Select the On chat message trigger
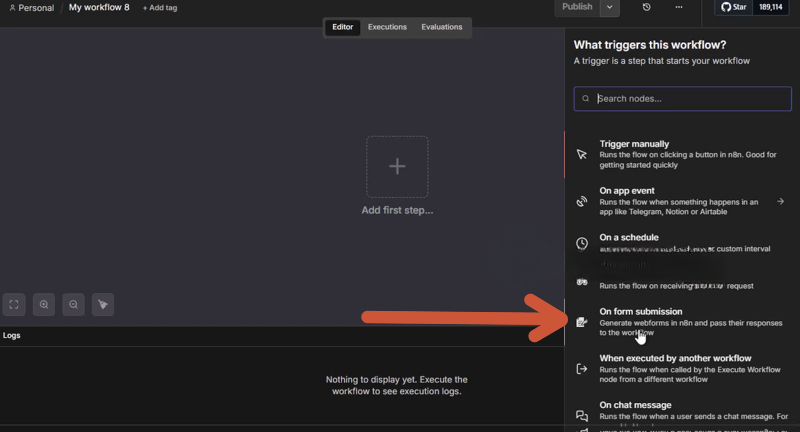The image size is (800, 432). click(683, 411)
